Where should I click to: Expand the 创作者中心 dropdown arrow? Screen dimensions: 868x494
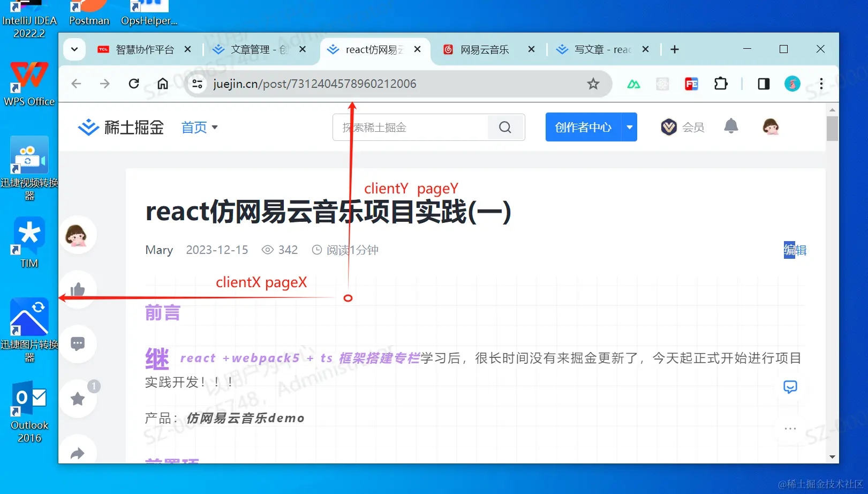(x=630, y=127)
